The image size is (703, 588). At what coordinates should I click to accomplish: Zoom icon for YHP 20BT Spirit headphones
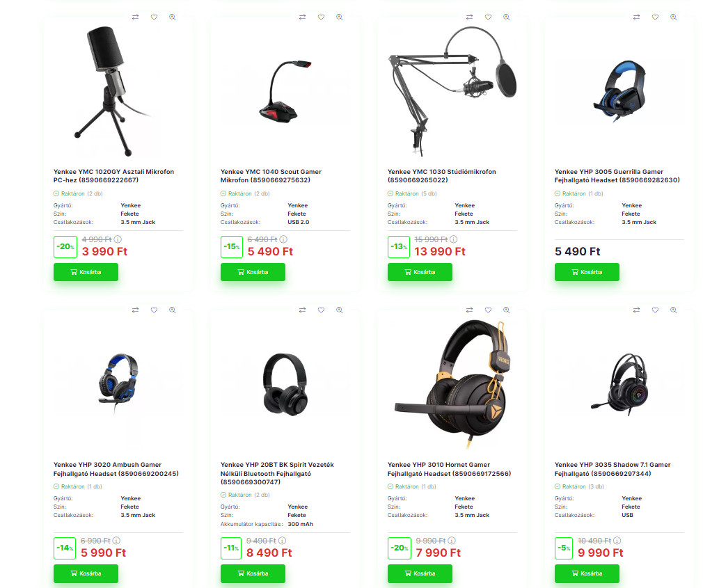pyautogui.click(x=340, y=310)
